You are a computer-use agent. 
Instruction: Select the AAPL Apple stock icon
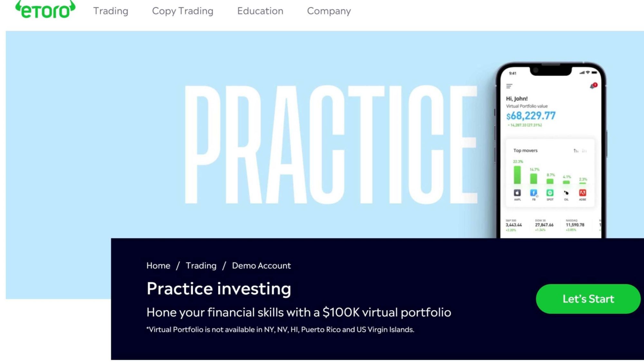click(x=517, y=193)
